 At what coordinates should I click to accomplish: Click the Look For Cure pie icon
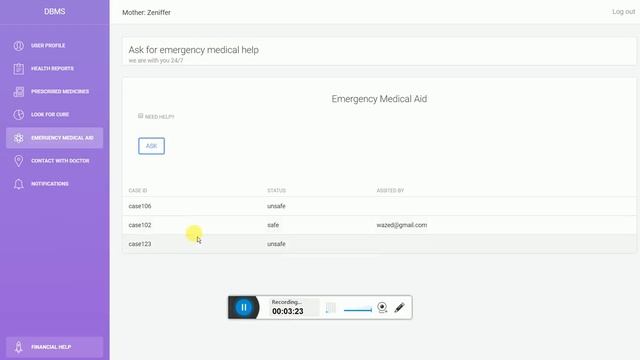[x=18, y=115]
